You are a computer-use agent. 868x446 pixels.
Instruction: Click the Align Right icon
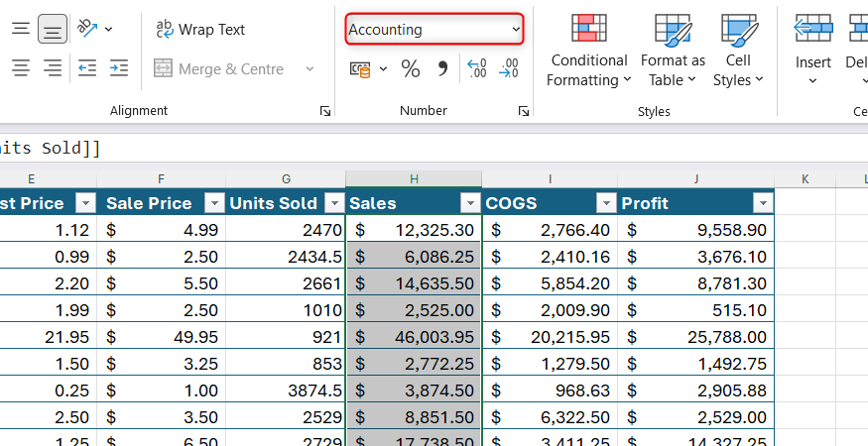(53, 68)
